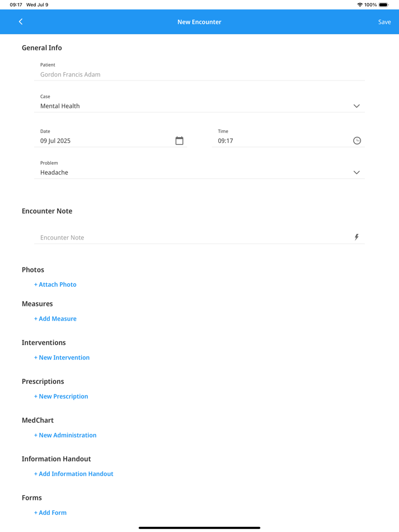This screenshot has width=399, height=532.
Task: Type in the Encounter Note field
Action: coord(192,237)
